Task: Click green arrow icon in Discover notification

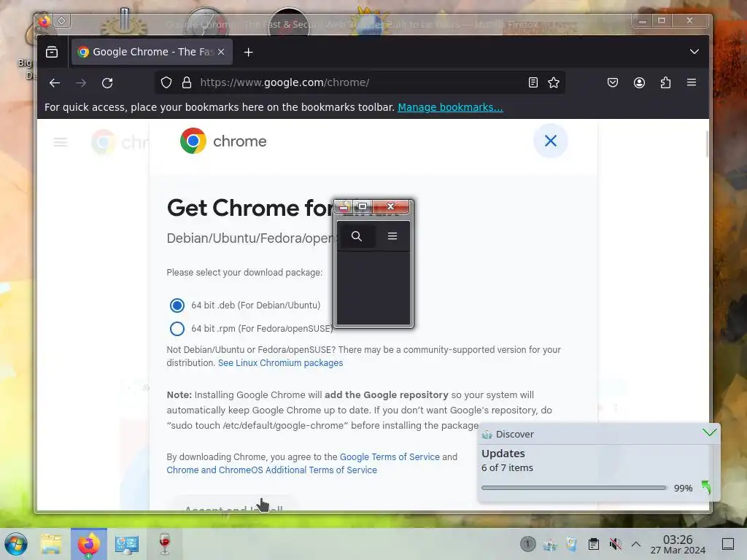Action: [x=706, y=487]
